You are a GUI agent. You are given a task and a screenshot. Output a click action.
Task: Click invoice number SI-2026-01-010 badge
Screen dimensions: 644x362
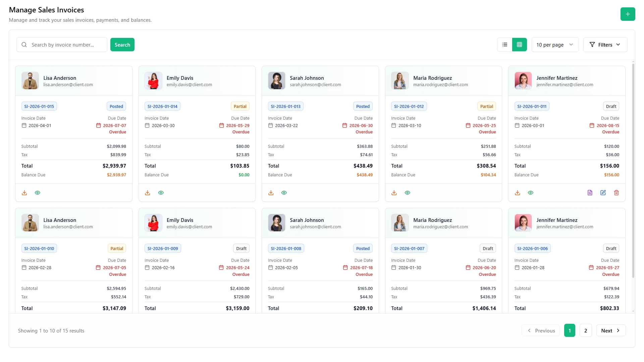click(39, 248)
